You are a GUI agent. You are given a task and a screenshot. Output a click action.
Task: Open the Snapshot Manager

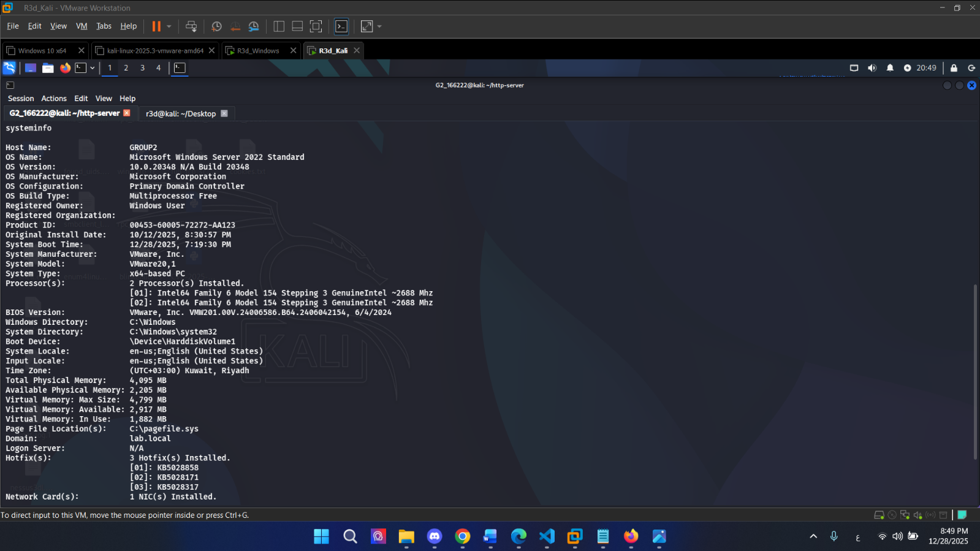(x=254, y=26)
